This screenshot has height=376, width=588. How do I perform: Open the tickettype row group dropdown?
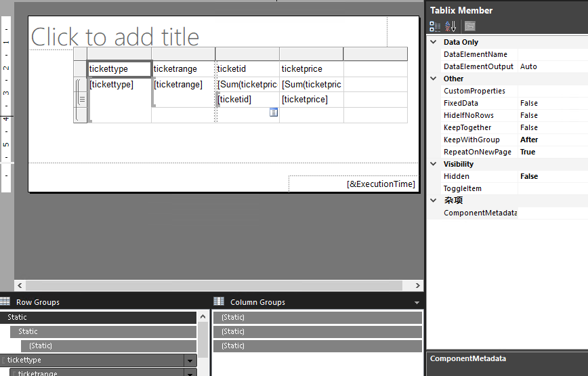(x=190, y=360)
